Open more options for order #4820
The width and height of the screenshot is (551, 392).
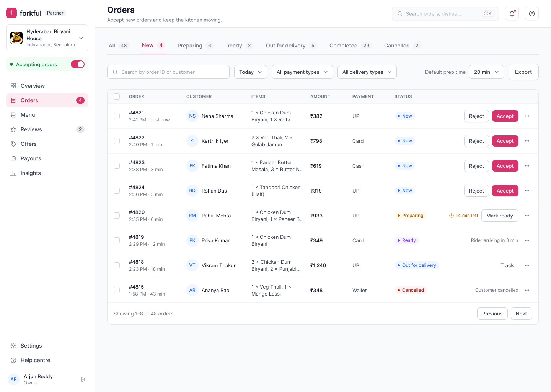(x=527, y=216)
